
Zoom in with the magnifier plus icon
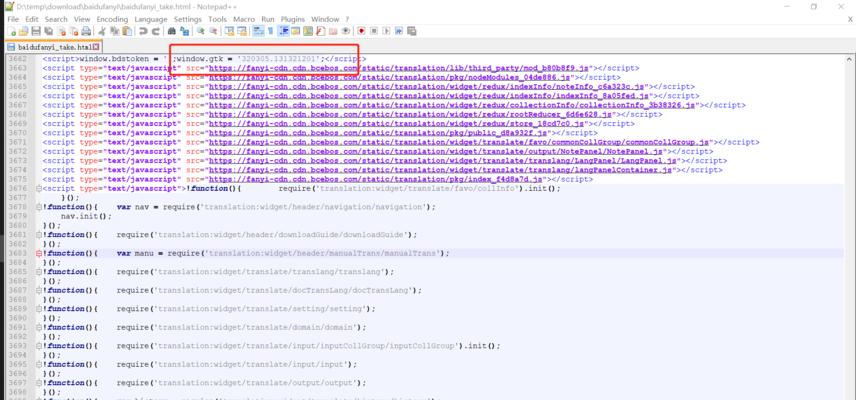[201, 31]
